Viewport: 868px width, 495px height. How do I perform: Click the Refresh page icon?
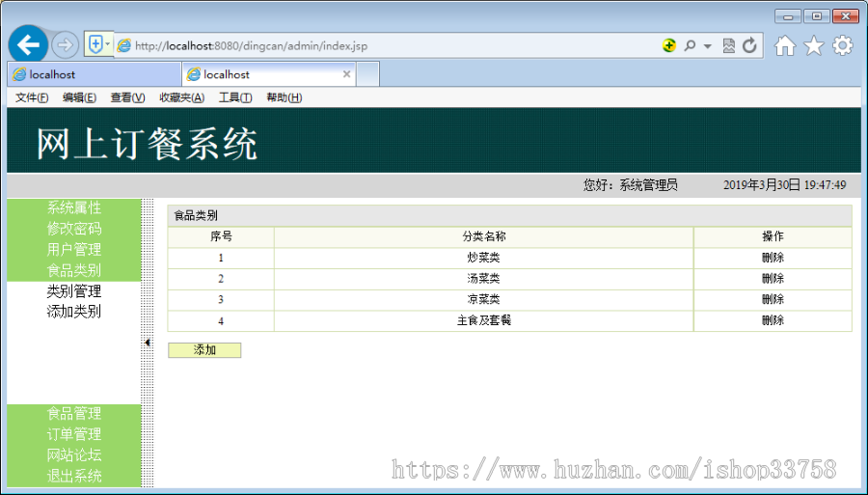(x=749, y=45)
